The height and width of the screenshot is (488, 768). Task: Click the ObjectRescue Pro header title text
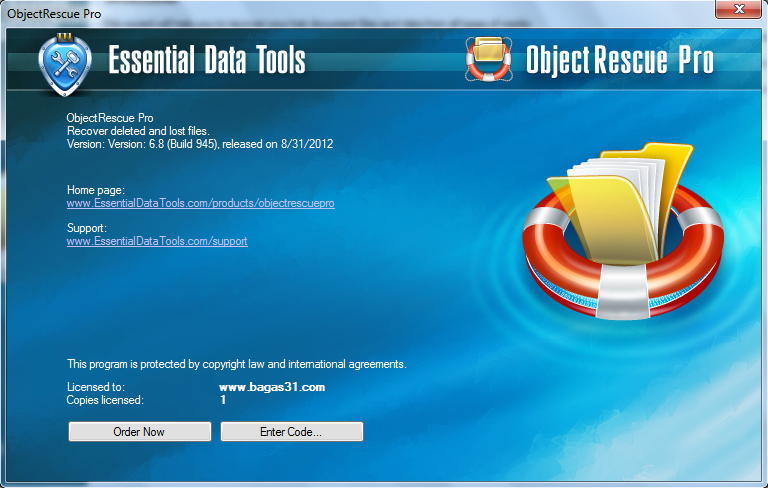tap(620, 60)
